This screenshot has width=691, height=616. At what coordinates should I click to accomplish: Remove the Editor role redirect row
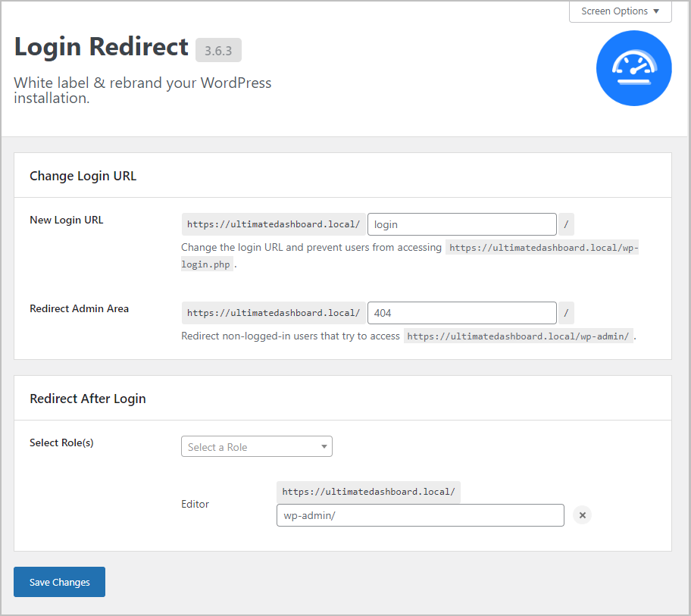[x=582, y=515]
